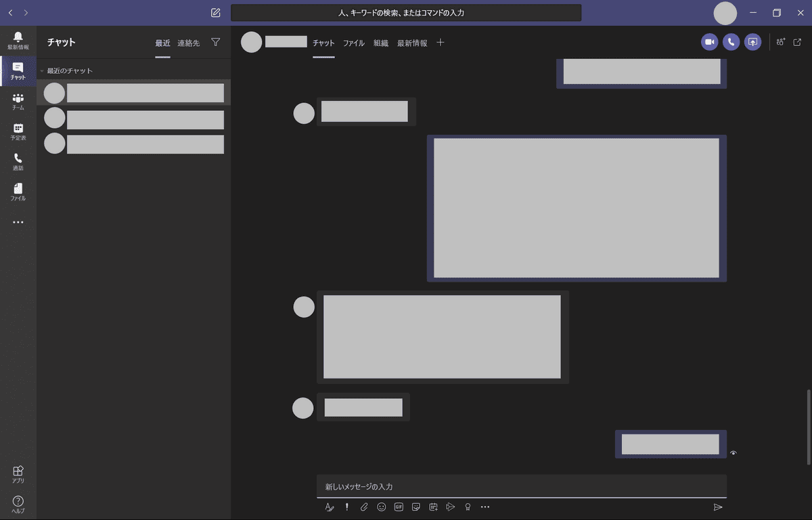
Task: Open ヘルプ help at rail bottom
Action: (x=18, y=505)
